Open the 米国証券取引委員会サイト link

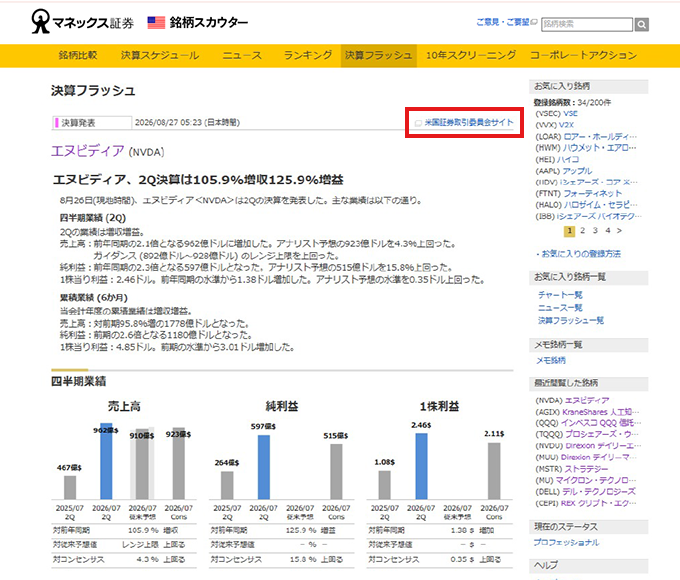click(469, 123)
